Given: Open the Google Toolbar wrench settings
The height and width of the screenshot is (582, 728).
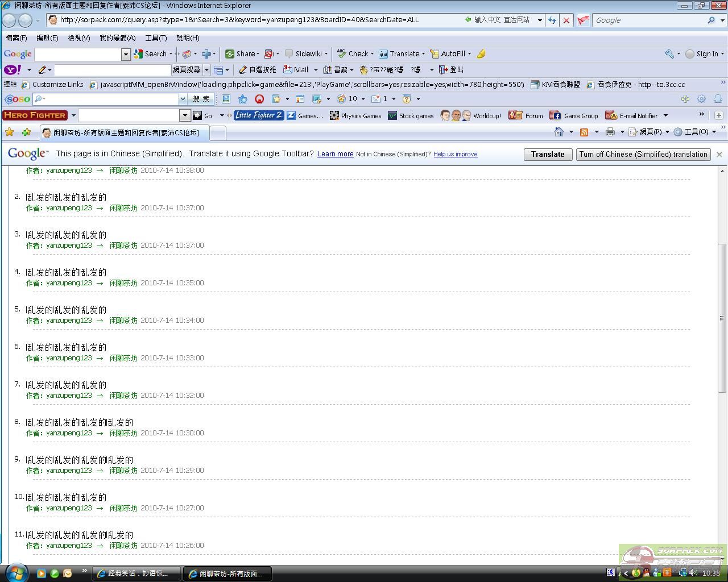Looking at the screenshot, I should coord(670,54).
